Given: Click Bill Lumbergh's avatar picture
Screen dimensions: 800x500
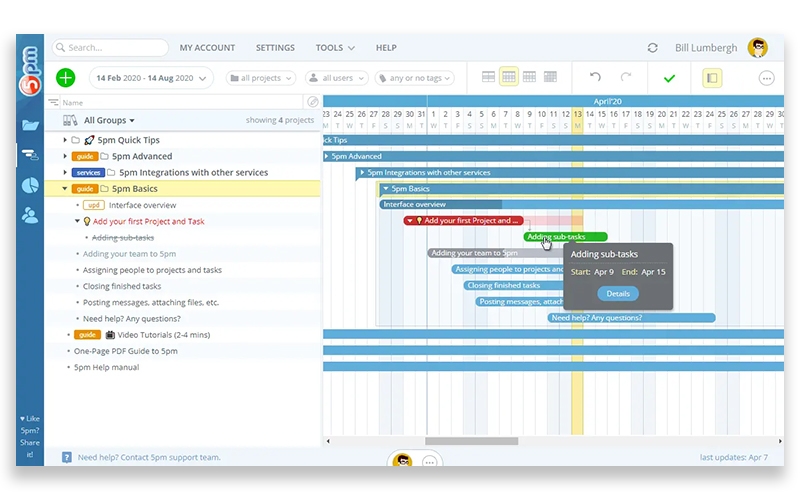Looking at the screenshot, I should pyautogui.click(x=758, y=48).
